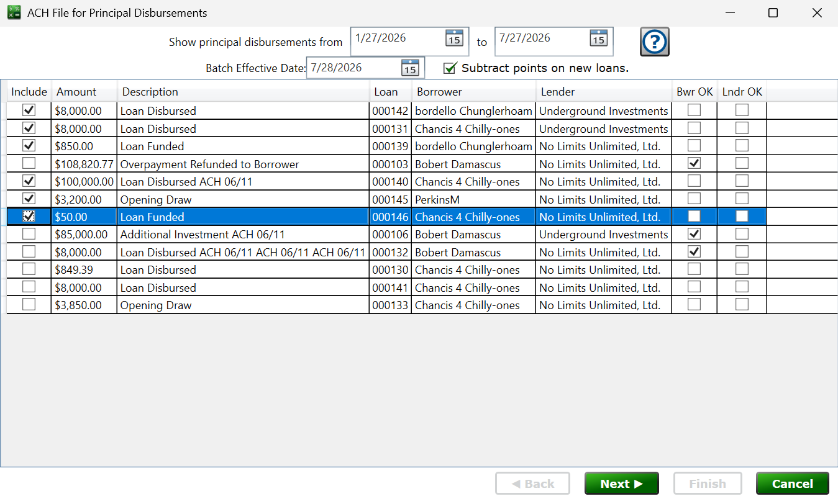This screenshot has width=838, height=504.
Task: Check Include for loan 000106
Action: [29, 234]
